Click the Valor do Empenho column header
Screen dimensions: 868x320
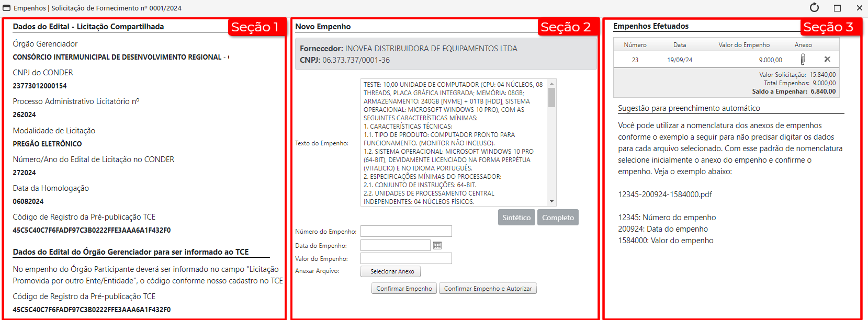click(x=743, y=45)
